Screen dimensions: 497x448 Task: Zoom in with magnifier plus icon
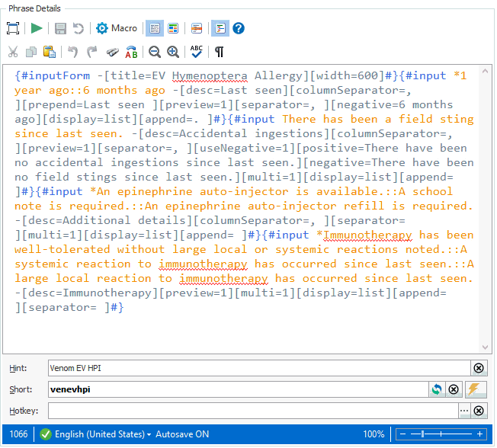coord(173,52)
